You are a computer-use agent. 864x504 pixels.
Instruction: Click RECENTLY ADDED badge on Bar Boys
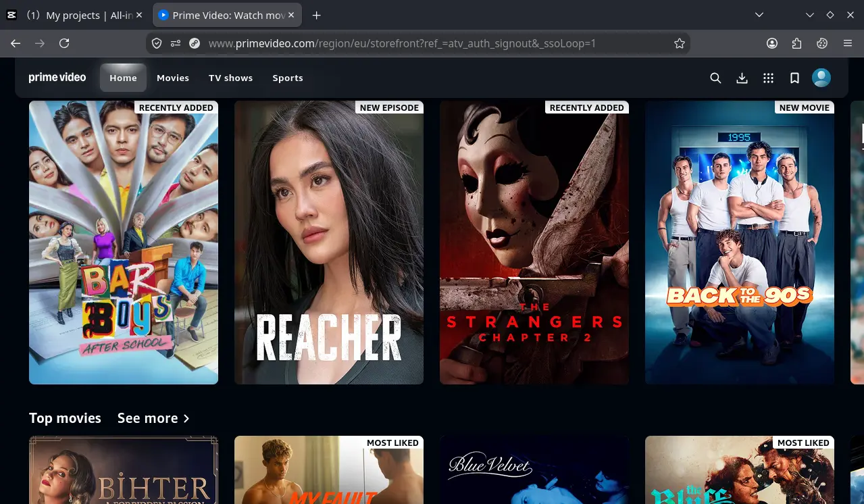pyautogui.click(x=176, y=107)
